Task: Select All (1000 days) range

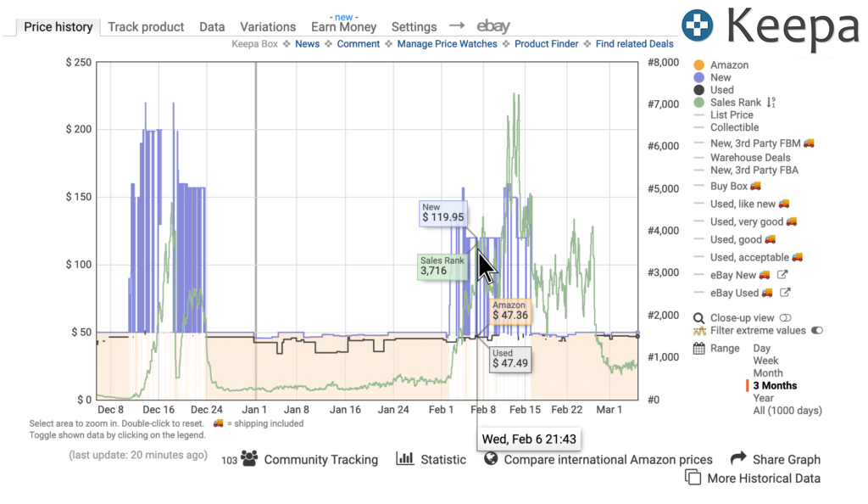Action: [x=787, y=411]
